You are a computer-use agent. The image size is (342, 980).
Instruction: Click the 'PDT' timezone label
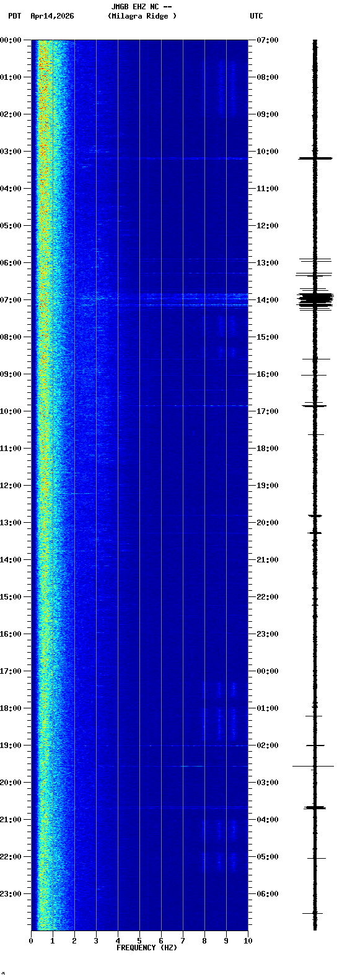tap(14, 16)
